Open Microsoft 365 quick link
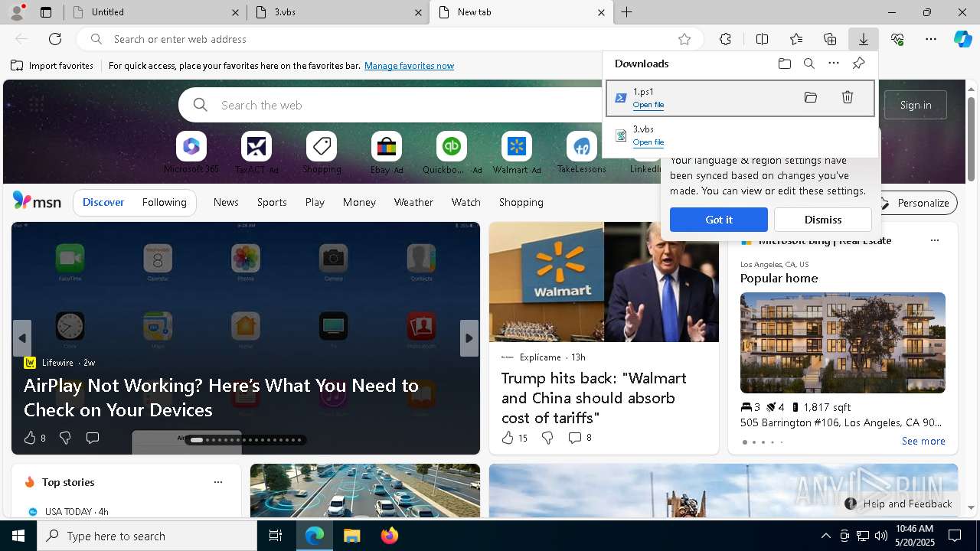980x551 pixels. pos(191,152)
